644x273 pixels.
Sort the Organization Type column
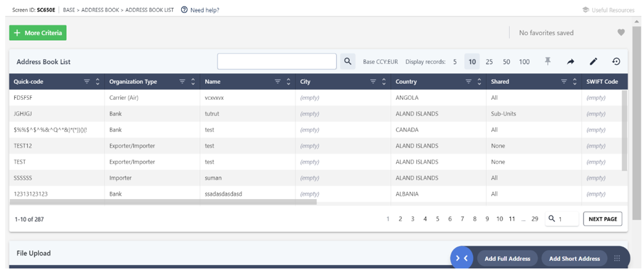pyautogui.click(x=193, y=82)
